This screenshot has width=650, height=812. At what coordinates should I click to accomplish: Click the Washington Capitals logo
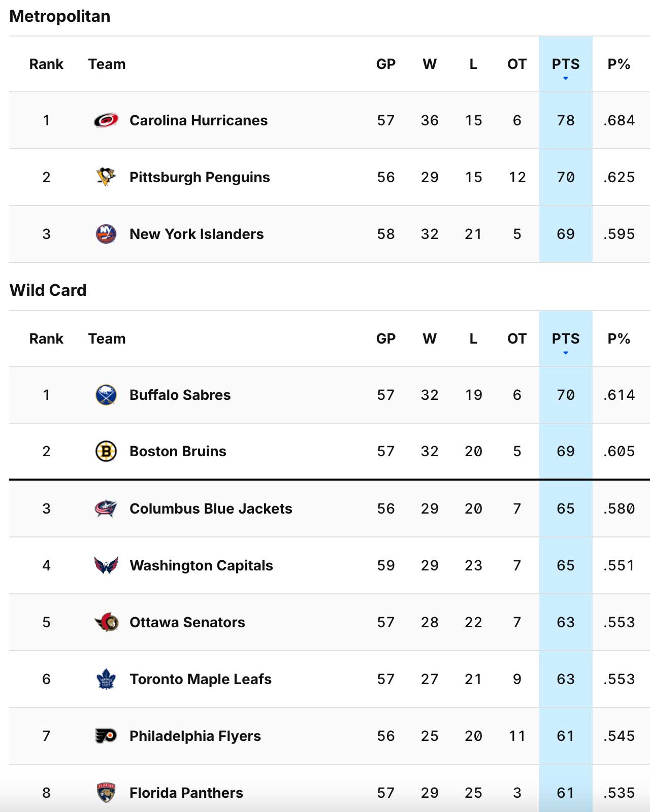point(106,565)
